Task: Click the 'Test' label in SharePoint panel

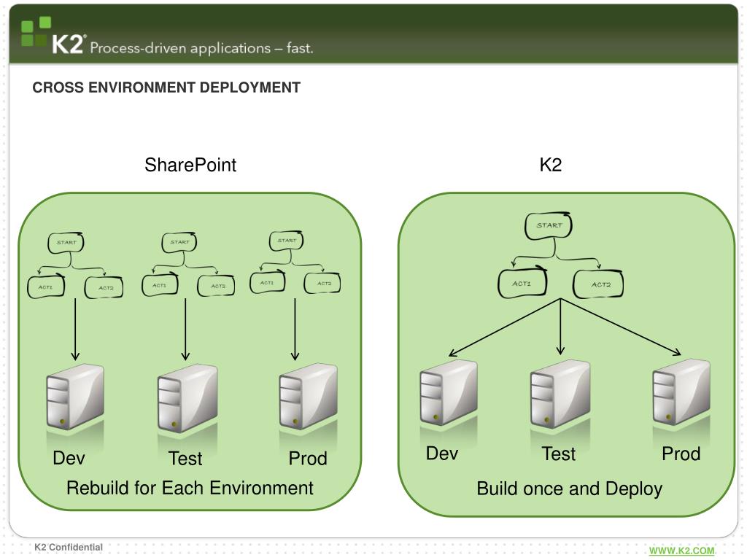Action: (185, 459)
